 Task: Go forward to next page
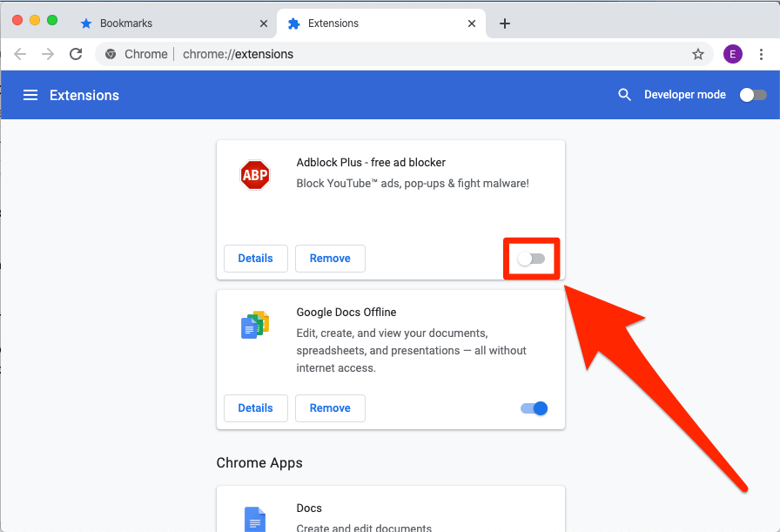48,54
